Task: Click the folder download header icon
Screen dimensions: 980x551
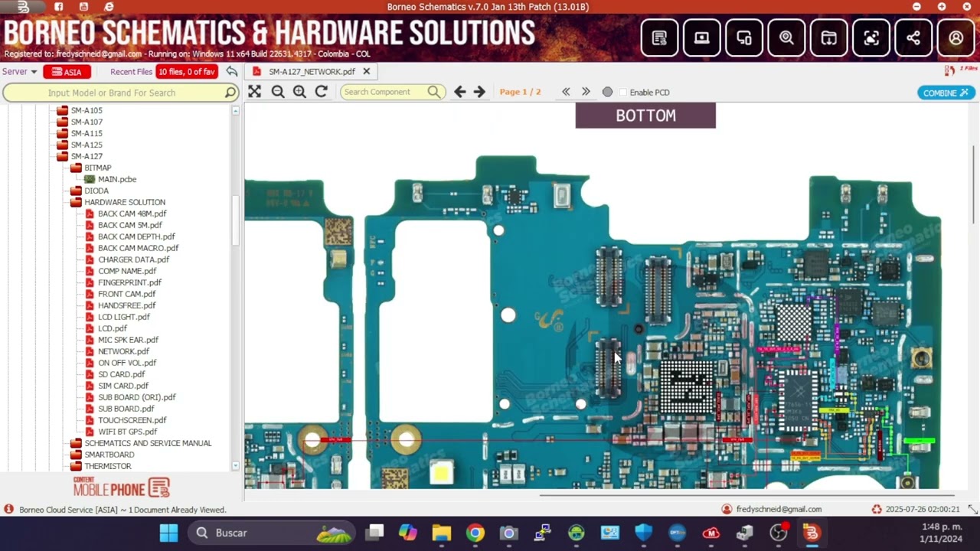Action: point(829,38)
